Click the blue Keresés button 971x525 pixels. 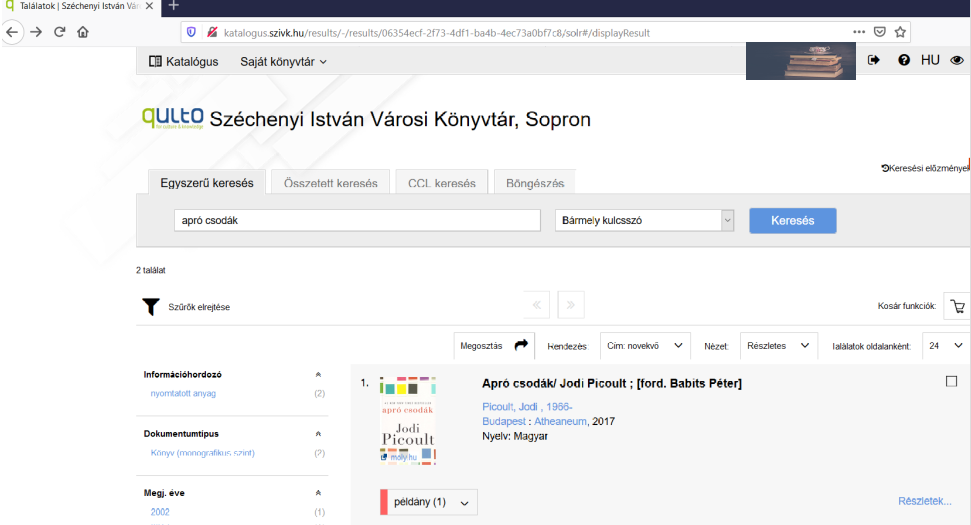pyautogui.click(x=793, y=220)
